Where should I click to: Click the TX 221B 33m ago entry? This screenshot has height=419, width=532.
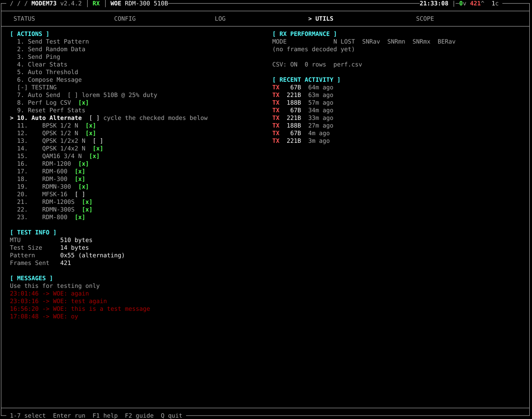303,118
